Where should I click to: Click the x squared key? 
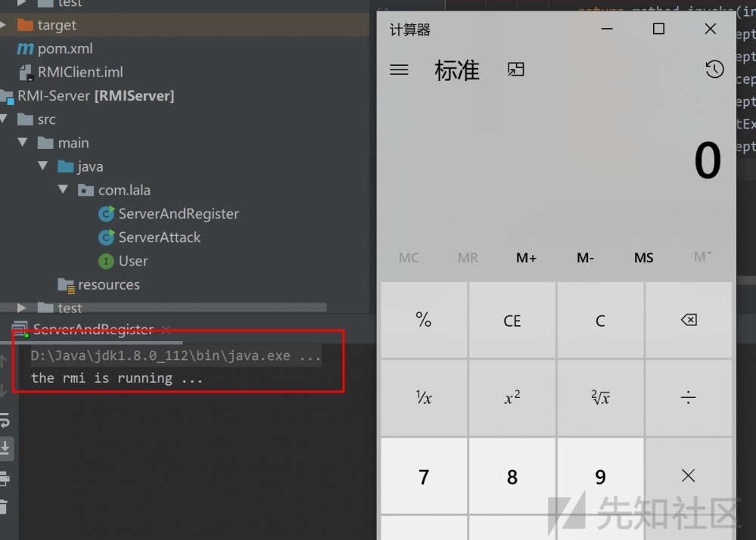coord(512,397)
